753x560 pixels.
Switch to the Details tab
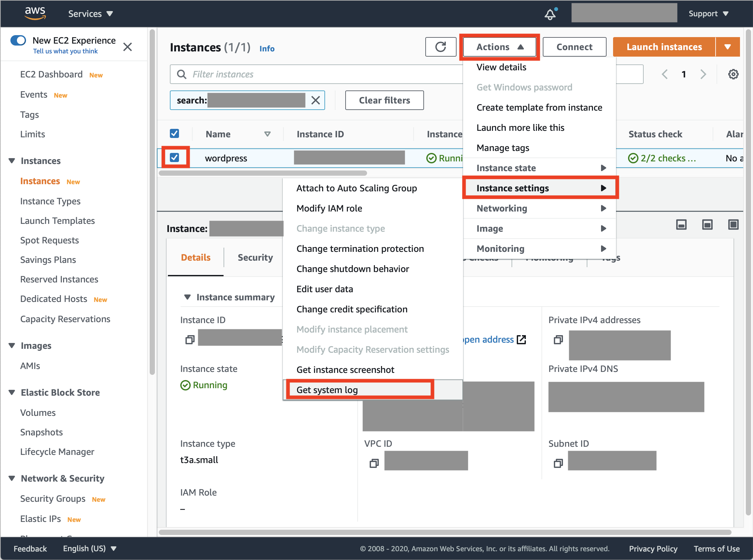tap(196, 258)
